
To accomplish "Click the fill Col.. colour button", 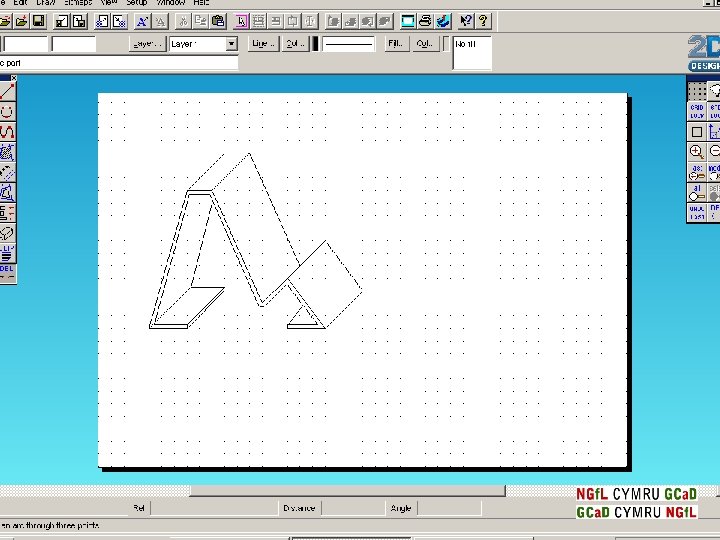I will (x=426, y=44).
